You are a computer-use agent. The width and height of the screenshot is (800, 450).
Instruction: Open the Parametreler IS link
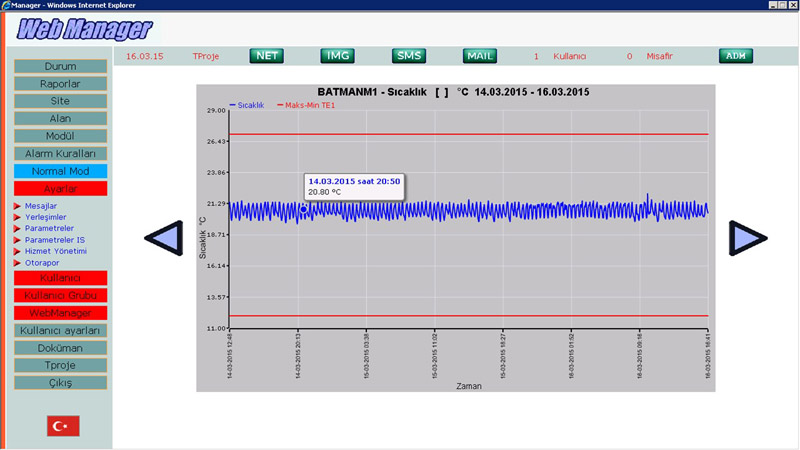pyautogui.click(x=55, y=240)
